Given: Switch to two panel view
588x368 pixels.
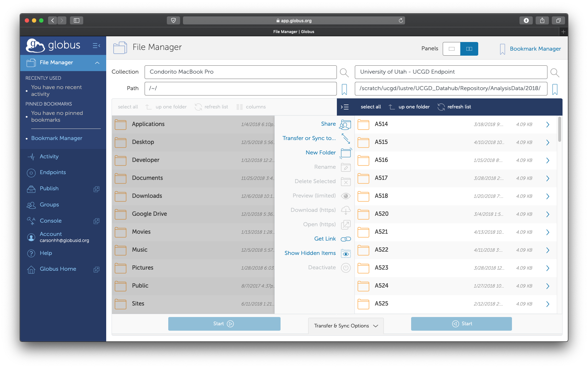Looking at the screenshot, I should click(x=469, y=49).
